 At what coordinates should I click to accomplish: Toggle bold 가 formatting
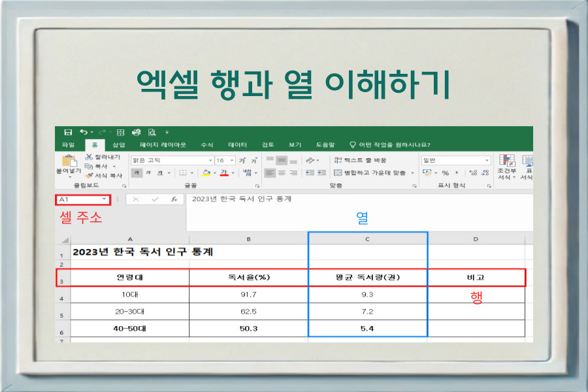pyautogui.click(x=137, y=173)
